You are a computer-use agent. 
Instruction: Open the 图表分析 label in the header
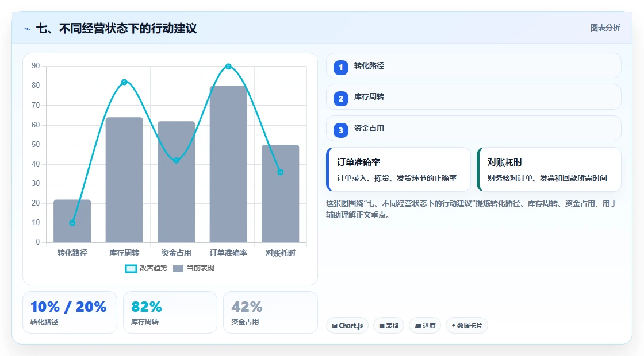coord(605,28)
